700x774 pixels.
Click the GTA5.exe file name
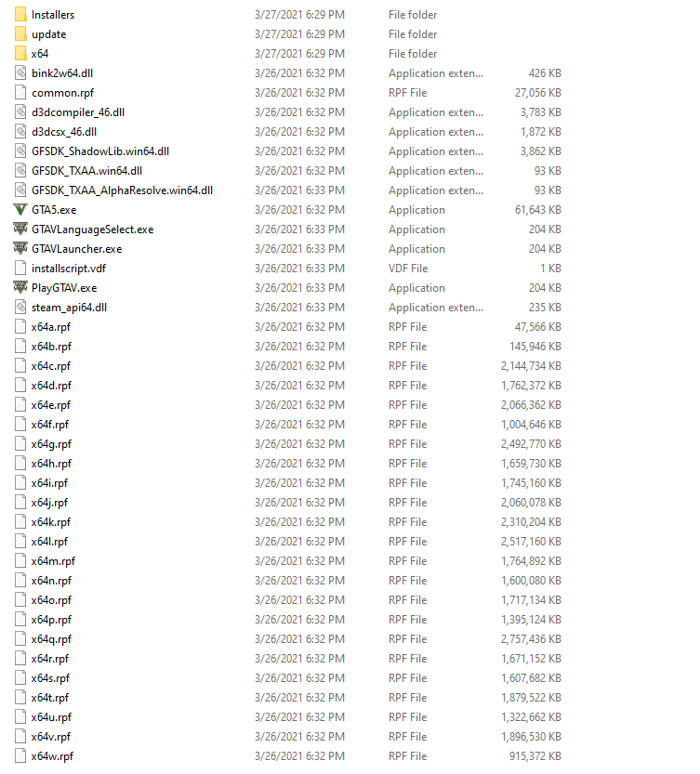54,210
